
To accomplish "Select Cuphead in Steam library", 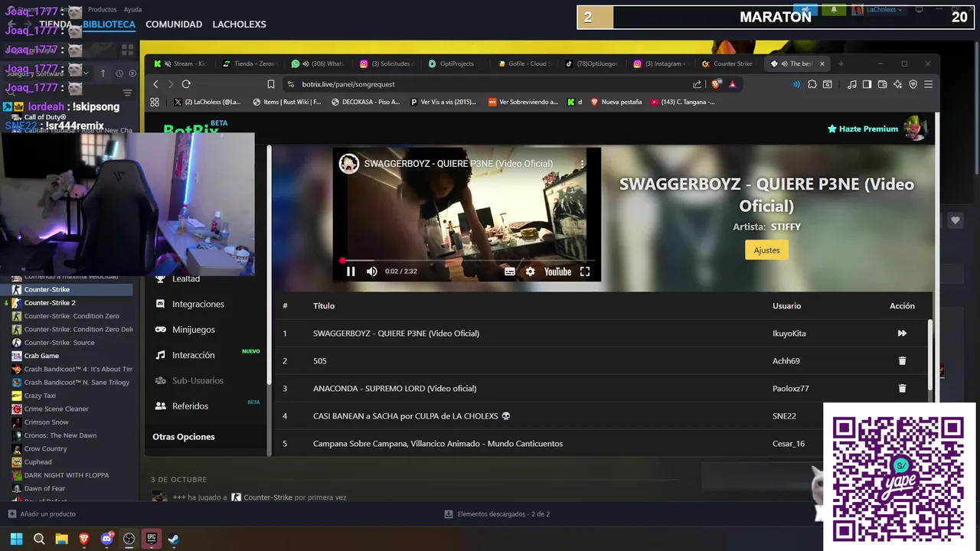I will click(x=38, y=462).
